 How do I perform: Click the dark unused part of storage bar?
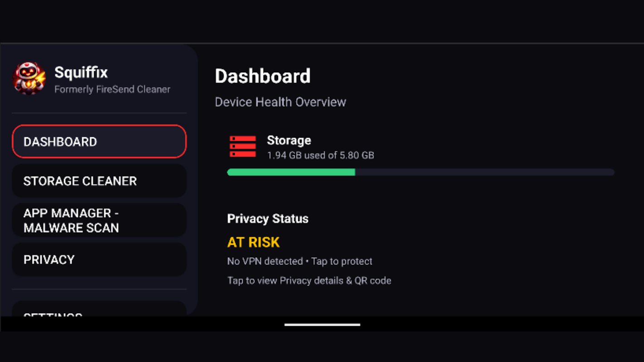[485, 172]
